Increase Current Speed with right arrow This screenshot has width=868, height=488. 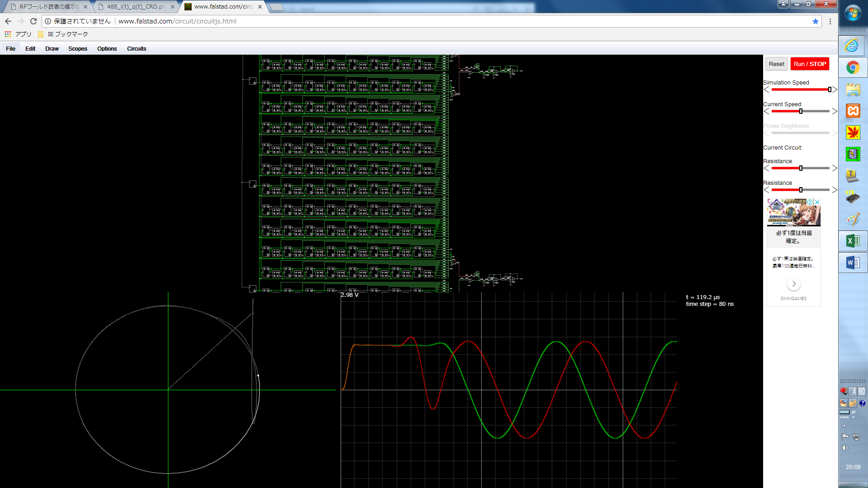[835, 111]
